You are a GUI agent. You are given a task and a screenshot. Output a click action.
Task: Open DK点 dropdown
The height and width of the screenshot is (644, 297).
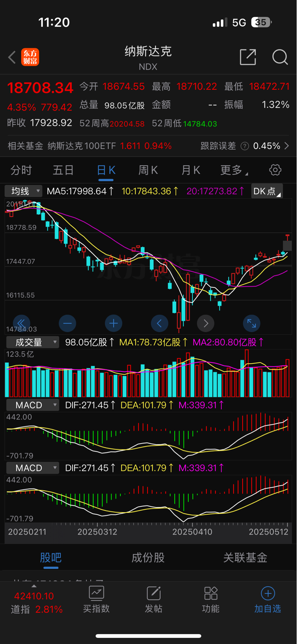click(267, 191)
